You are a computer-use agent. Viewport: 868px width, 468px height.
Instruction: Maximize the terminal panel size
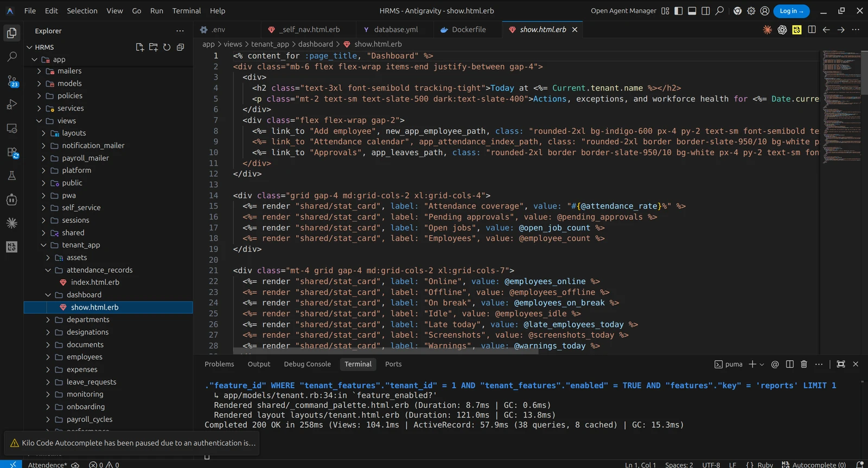(x=841, y=364)
